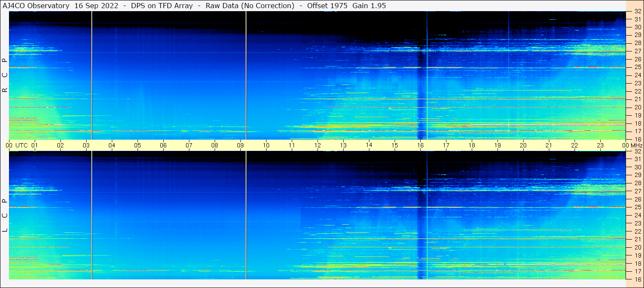The image size is (644, 288).
Task: Click hour "20" on the time axis
Action: click(523, 145)
